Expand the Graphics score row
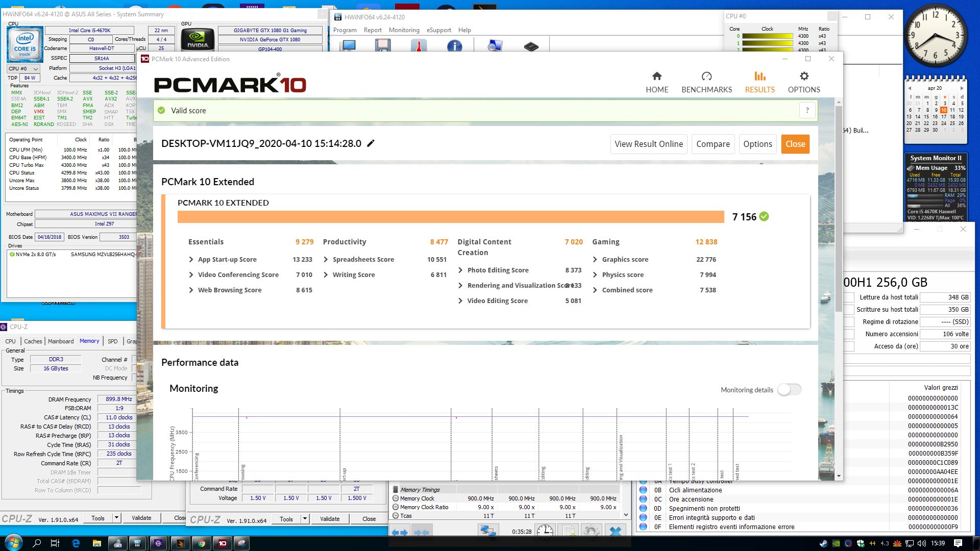The height and width of the screenshot is (551, 980). pos(595,260)
